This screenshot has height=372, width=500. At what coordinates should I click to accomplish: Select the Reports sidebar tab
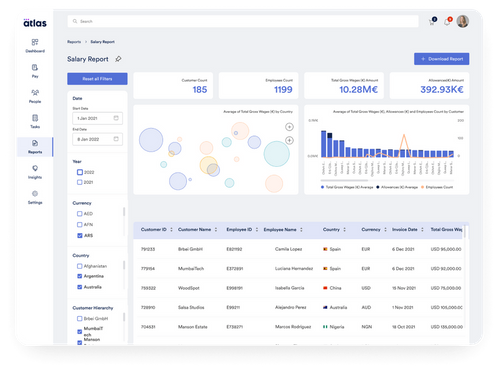(35, 147)
